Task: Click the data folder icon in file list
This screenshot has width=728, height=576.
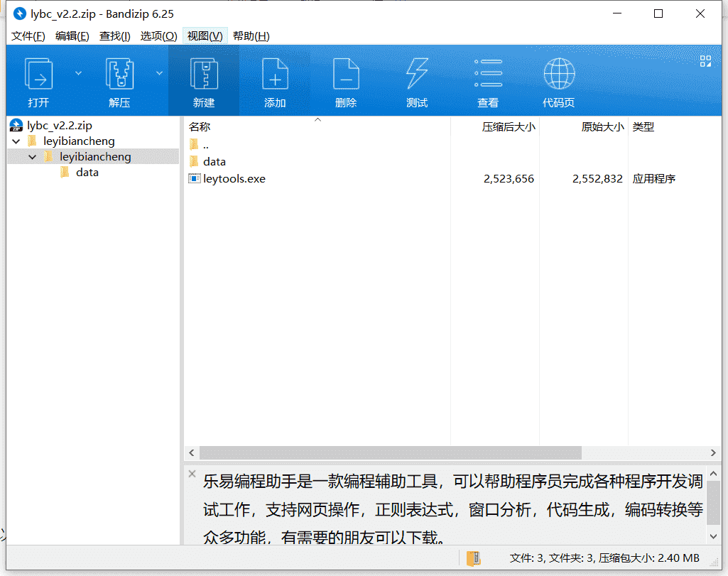Action: (194, 161)
